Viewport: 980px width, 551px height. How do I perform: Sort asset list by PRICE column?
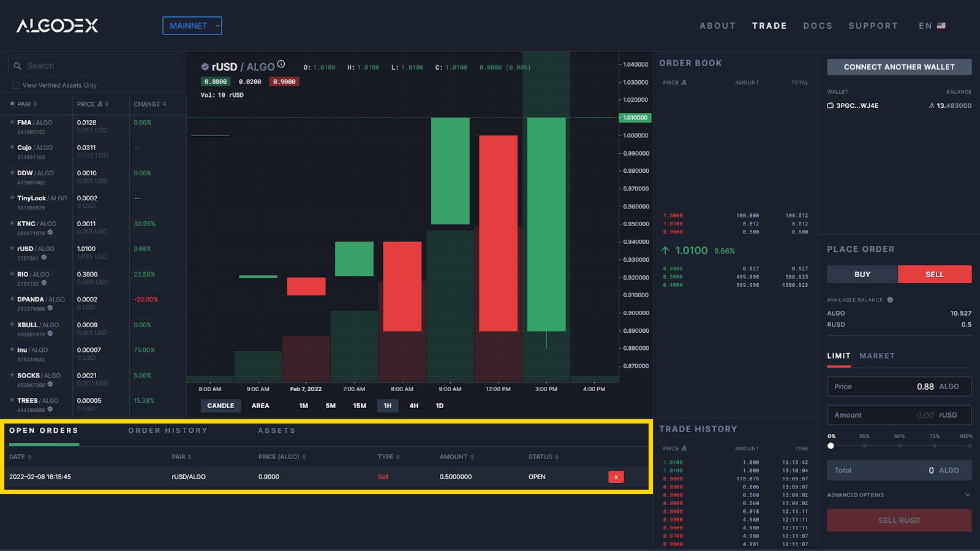(x=92, y=104)
